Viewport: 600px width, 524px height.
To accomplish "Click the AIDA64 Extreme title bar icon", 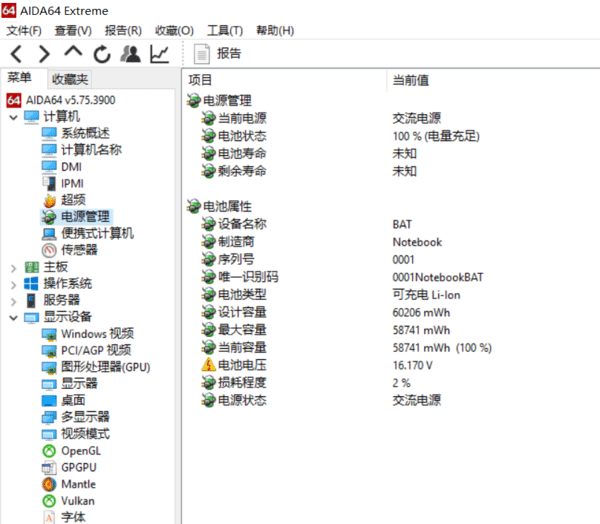I will [9, 10].
